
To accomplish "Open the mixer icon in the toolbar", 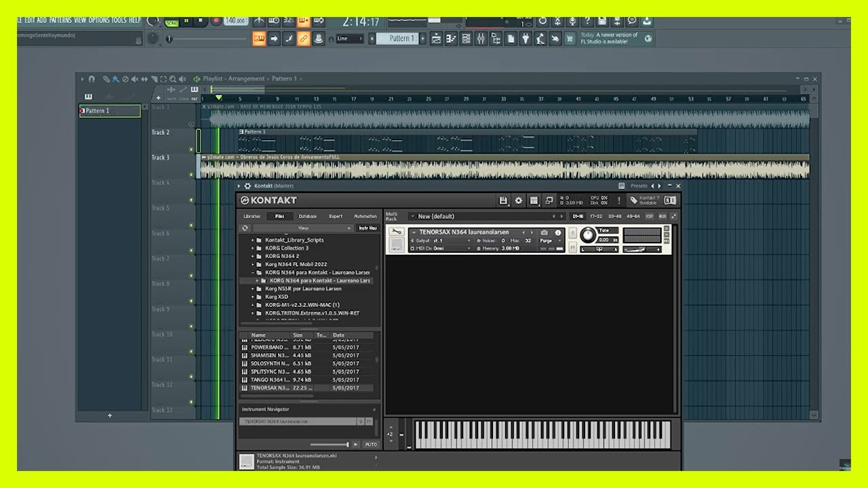I will point(481,39).
